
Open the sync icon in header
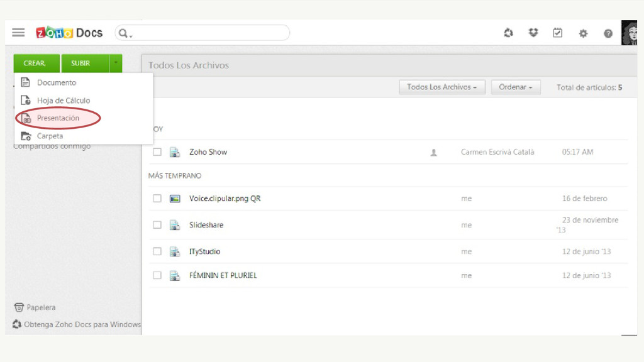pyautogui.click(x=508, y=33)
